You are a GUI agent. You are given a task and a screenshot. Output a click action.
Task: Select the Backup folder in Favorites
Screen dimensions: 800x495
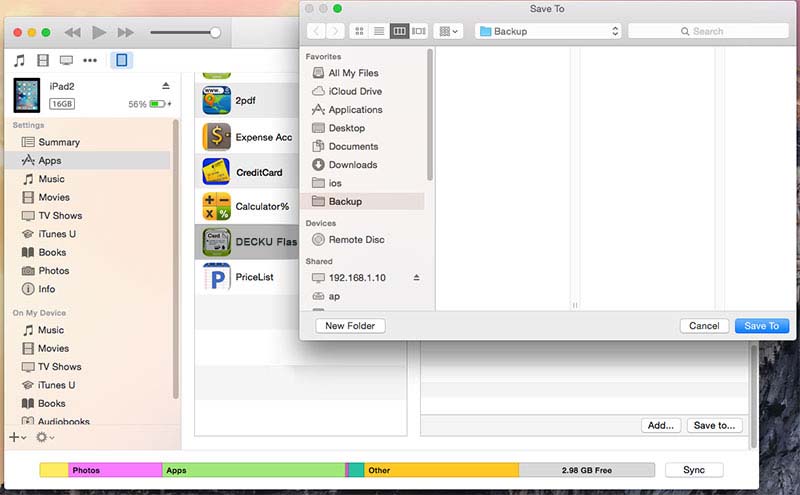(364, 202)
